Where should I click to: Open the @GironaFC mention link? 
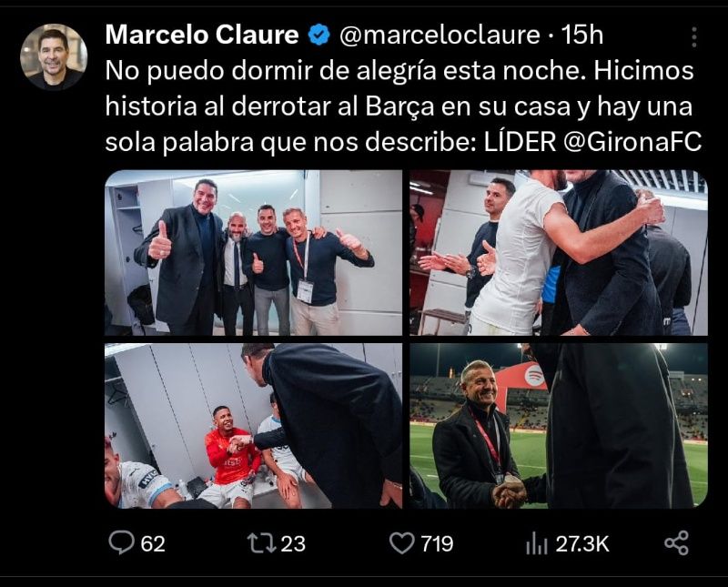click(632, 142)
